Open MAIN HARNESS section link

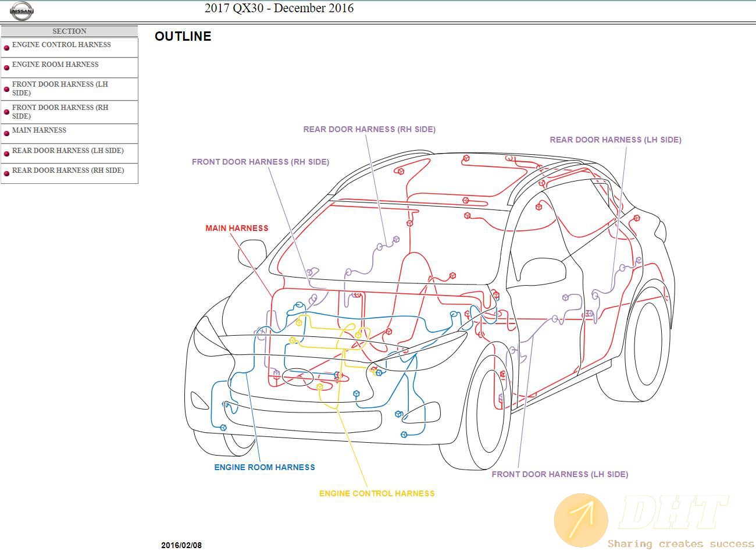[39, 130]
